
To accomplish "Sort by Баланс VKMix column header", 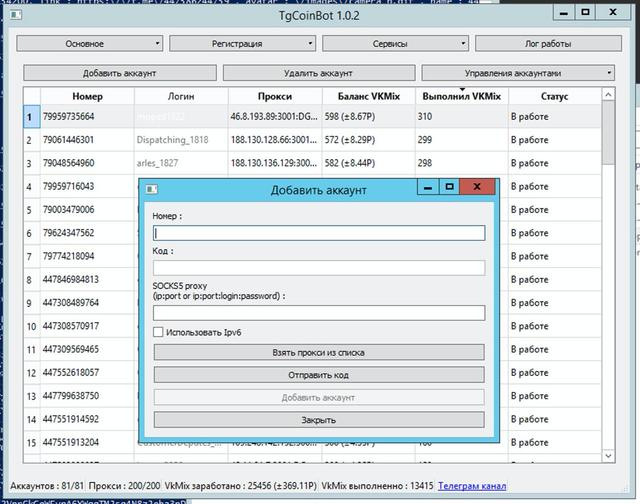I will click(x=369, y=96).
